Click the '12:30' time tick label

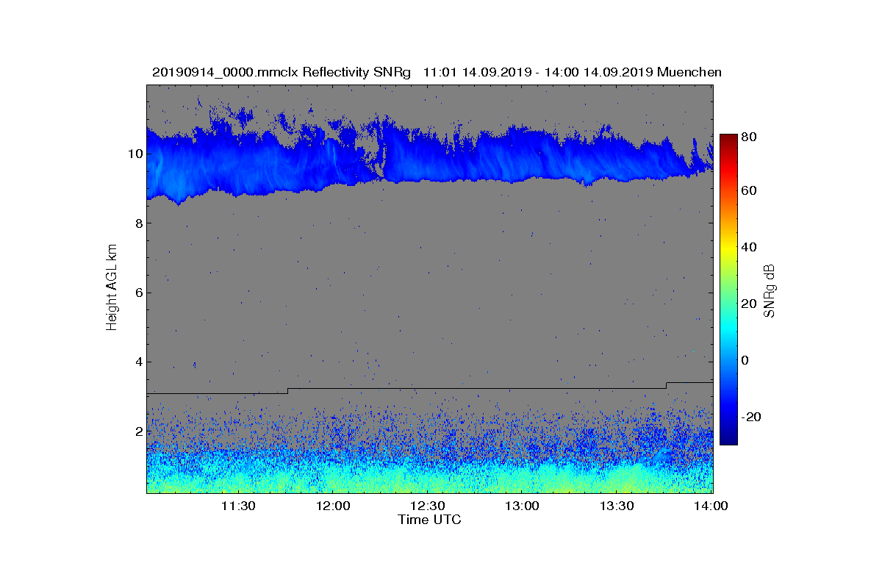coord(427,506)
